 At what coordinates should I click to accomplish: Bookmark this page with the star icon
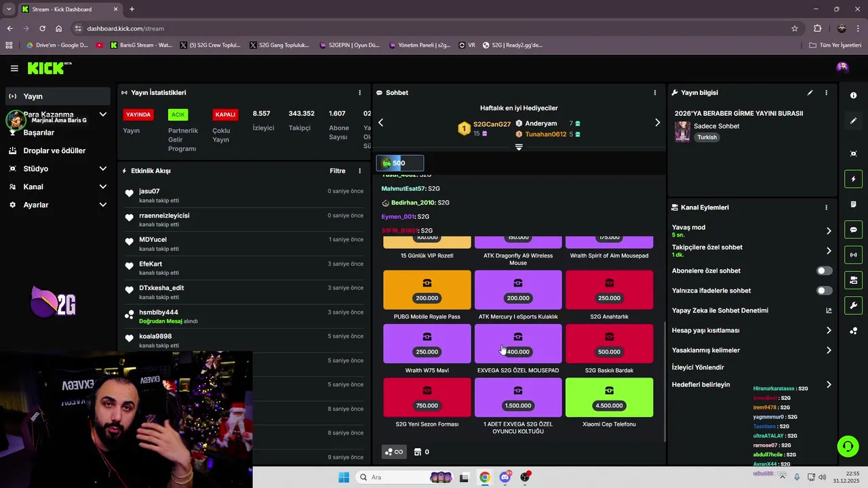pos(795,28)
